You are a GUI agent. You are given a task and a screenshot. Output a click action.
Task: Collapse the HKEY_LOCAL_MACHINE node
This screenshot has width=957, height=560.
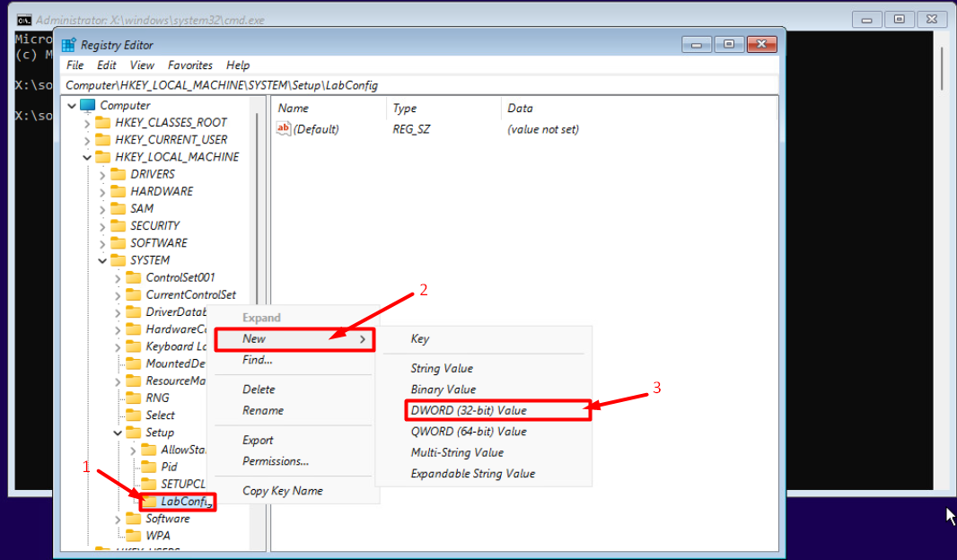[87, 157]
